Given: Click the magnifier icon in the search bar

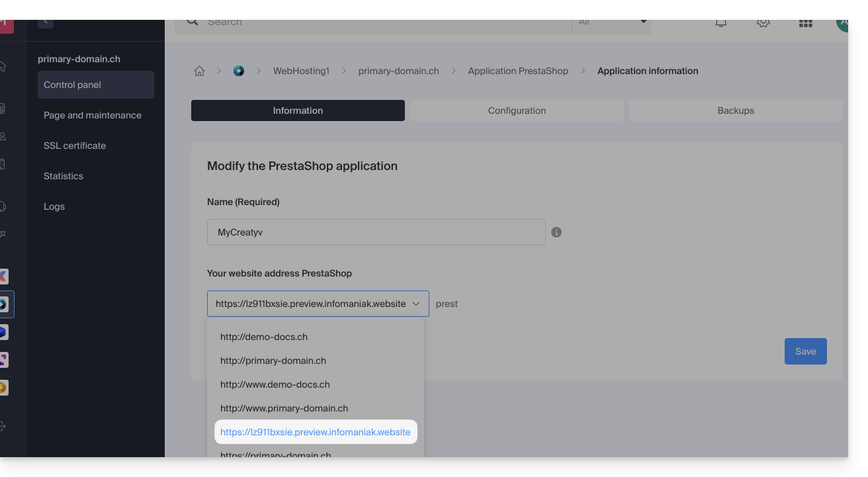Looking at the screenshot, I should [x=193, y=22].
